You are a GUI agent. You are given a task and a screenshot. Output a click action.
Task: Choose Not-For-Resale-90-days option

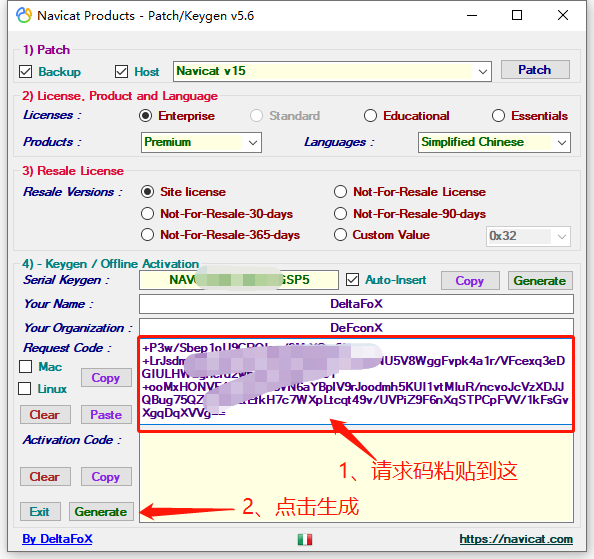pyautogui.click(x=340, y=214)
